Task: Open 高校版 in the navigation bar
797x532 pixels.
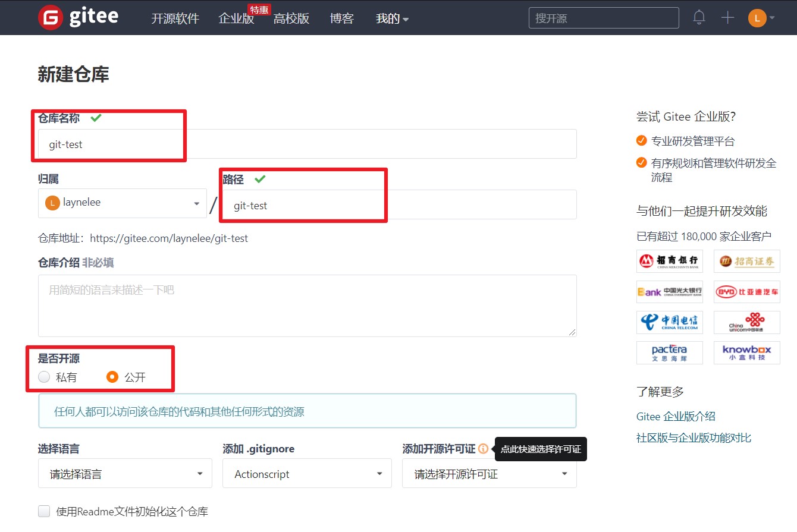Action: (291, 18)
